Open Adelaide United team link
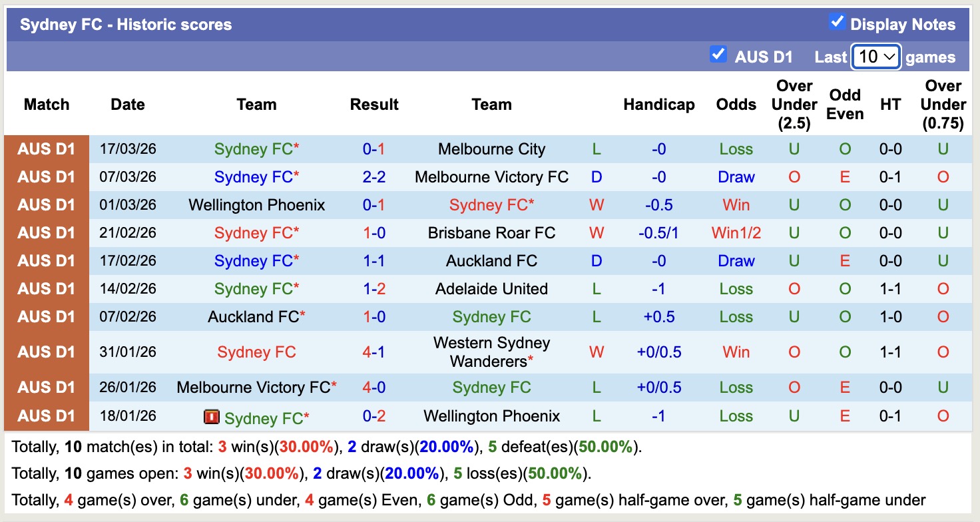980x522 pixels. (x=491, y=288)
